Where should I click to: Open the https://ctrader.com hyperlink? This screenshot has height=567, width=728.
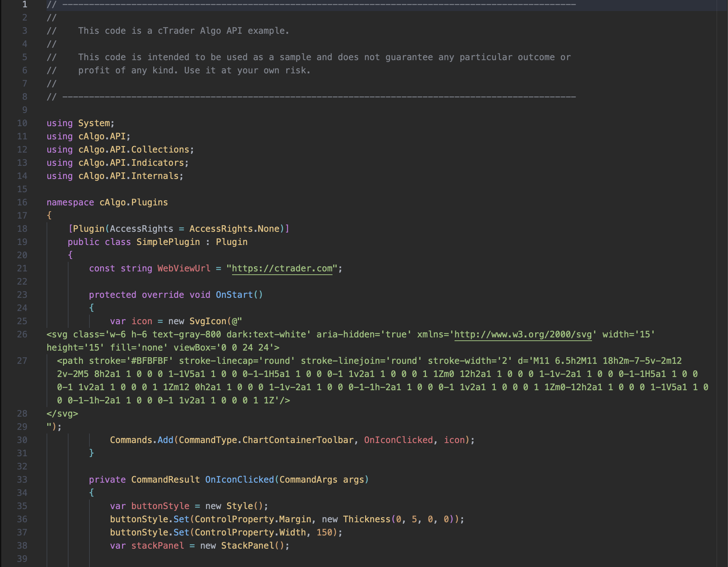point(282,268)
